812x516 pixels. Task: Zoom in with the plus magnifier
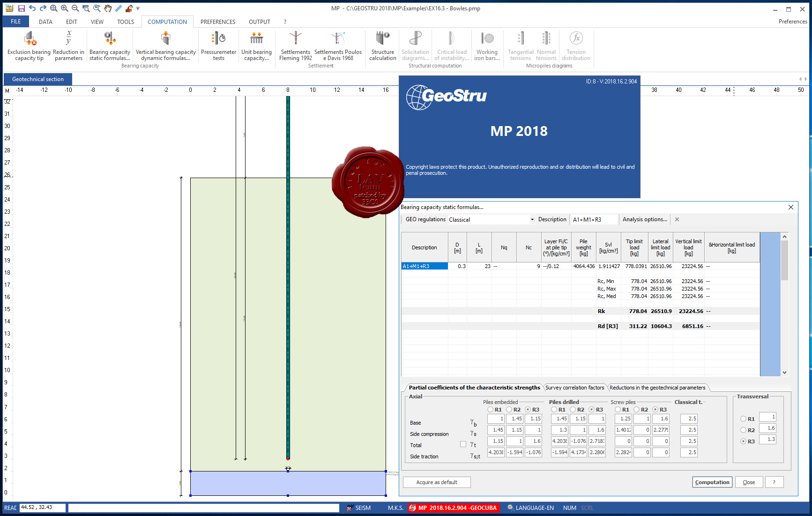[x=65, y=8]
